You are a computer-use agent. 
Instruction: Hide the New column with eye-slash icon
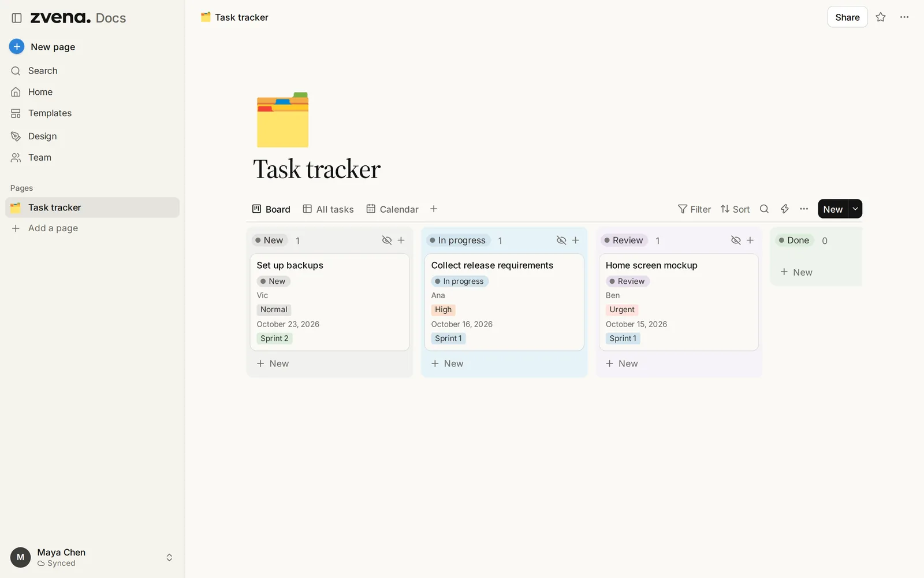387,240
